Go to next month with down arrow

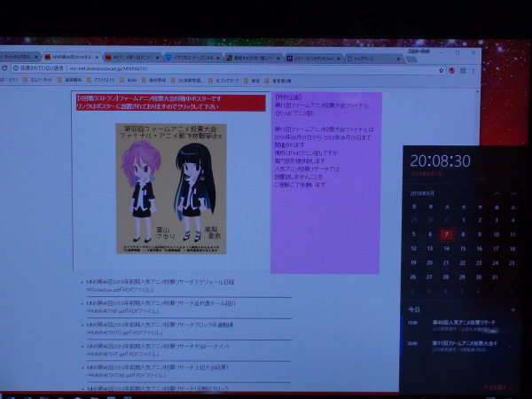pos(513,192)
